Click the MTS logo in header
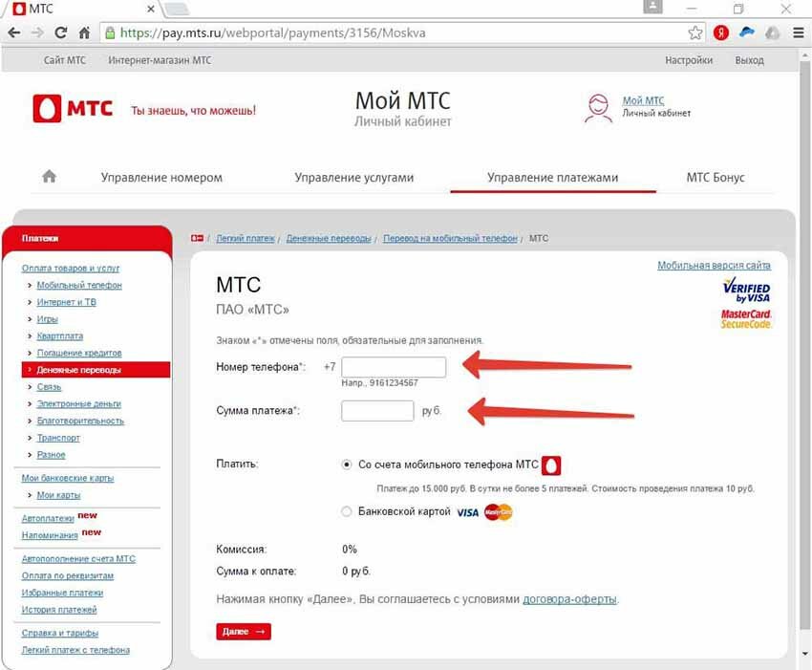This screenshot has height=670, width=812. tap(73, 108)
